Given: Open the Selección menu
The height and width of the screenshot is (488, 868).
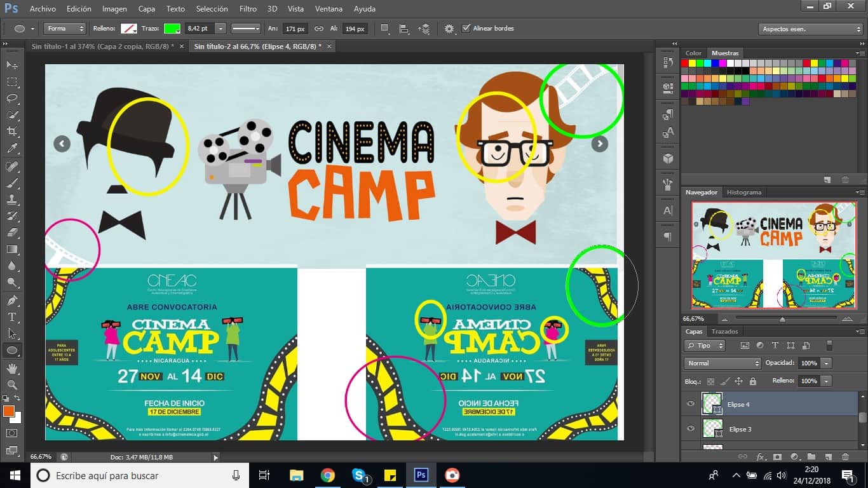Looking at the screenshot, I should pyautogui.click(x=212, y=9).
